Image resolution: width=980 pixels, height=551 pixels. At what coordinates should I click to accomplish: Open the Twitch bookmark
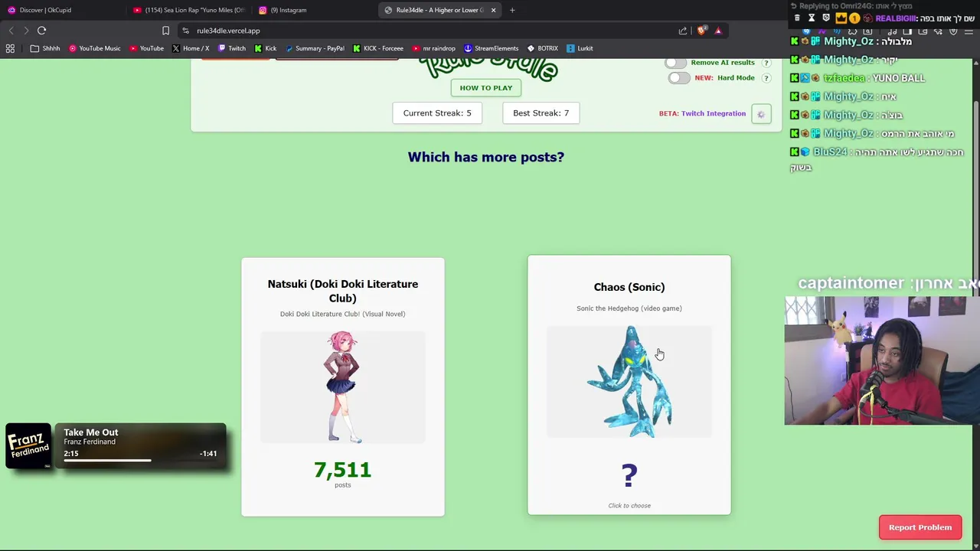click(x=232, y=48)
